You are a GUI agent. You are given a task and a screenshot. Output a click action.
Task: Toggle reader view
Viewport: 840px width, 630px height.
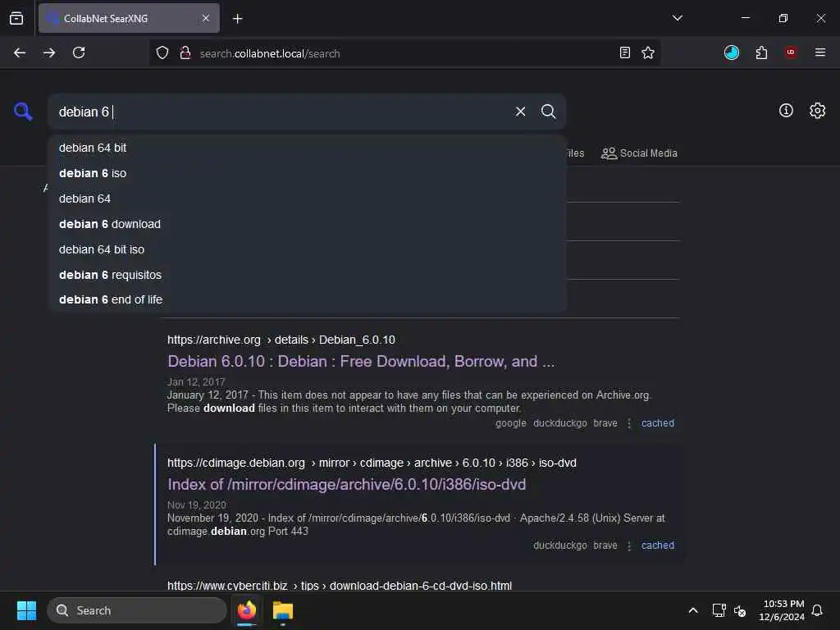(x=624, y=52)
